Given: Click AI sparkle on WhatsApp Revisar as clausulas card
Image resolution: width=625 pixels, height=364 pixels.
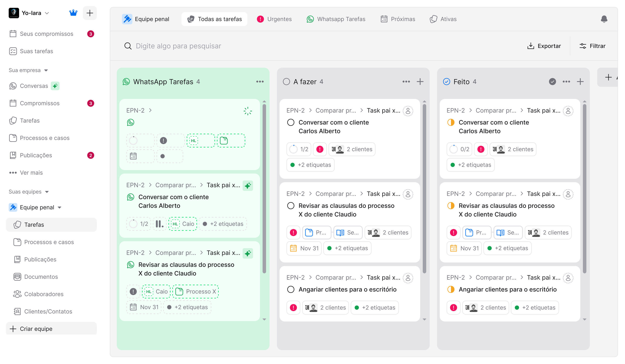Looking at the screenshot, I should click(248, 253).
